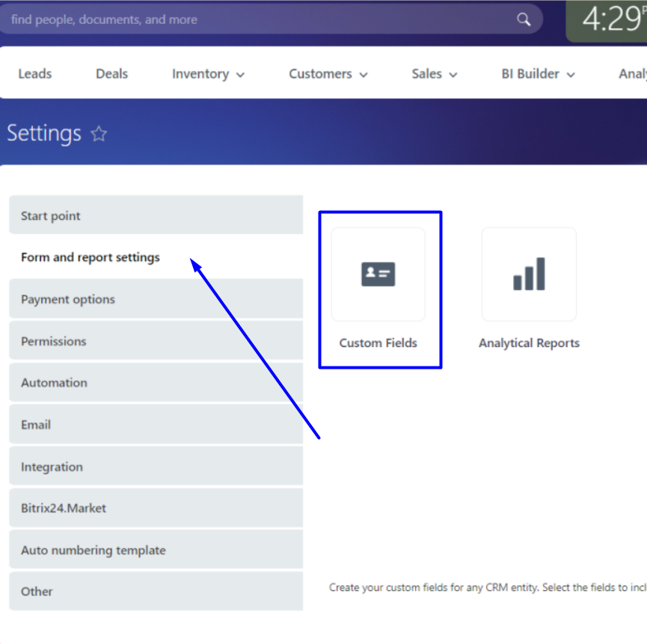Switch to the Integration section
Image resolution: width=647 pixels, height=644 pixels.
point(156,467)
